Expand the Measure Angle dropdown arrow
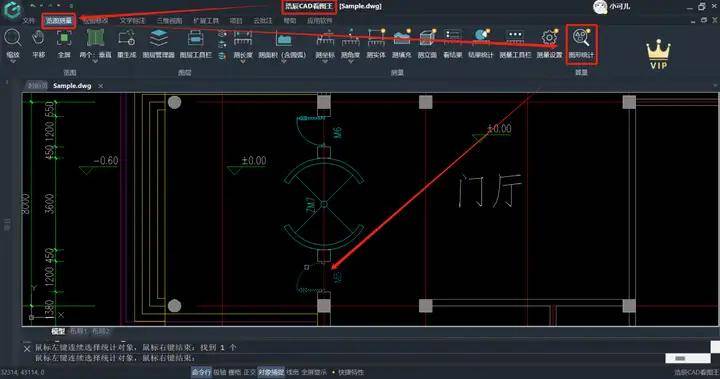The height and width of the screenshot is (379, 720). (x=350, y=61)
